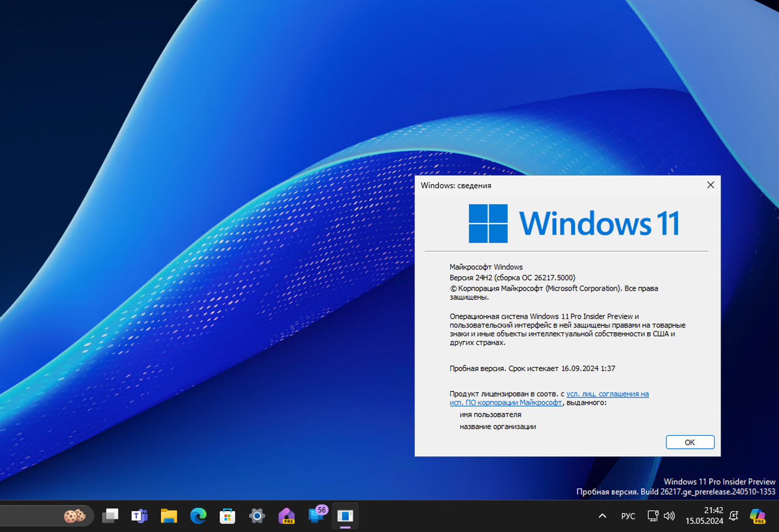Show hidden tray icons with the chevron
Viewport: 779px width, 532px height.
click(602, 515)
